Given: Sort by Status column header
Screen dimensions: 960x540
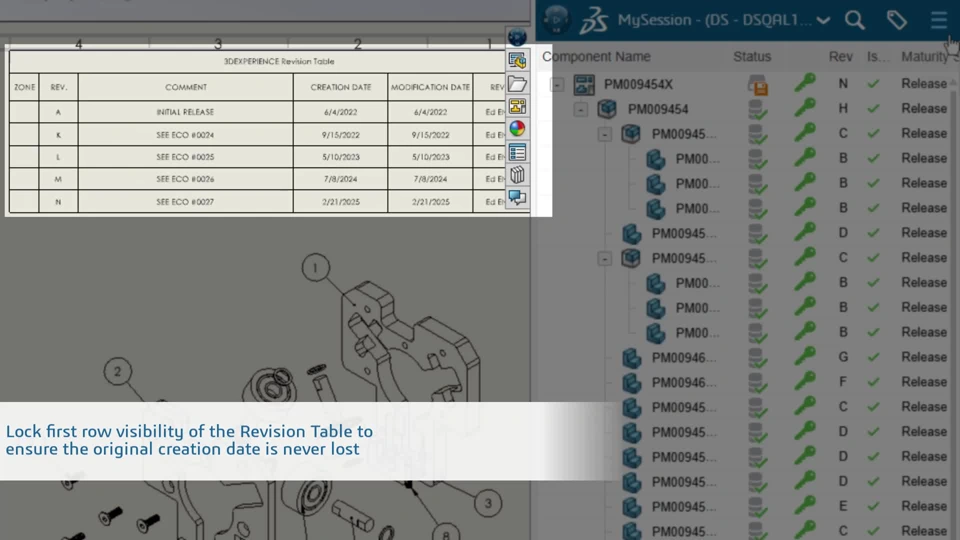Looking at the screenshot, I should pyautogui.click(x=752, y=56).
